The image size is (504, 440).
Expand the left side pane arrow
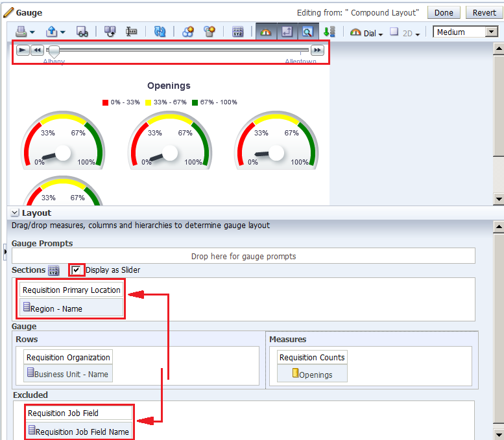click(5, 251)
